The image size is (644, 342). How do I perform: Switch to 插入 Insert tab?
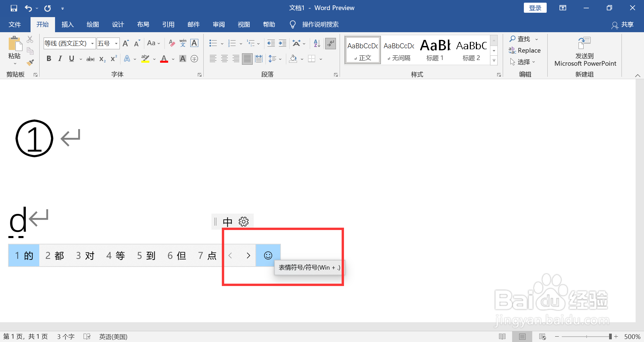point(67,24)
